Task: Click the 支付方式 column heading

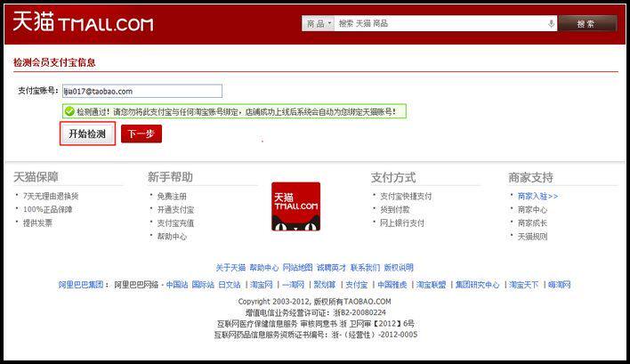Action: [x=393, y=177]
